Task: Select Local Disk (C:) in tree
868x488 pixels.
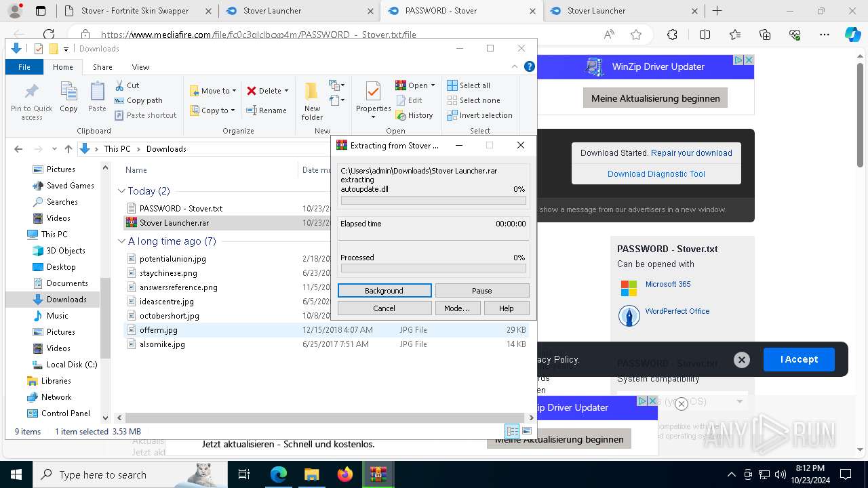Action: pyautogui.click(x=64, y=365)
